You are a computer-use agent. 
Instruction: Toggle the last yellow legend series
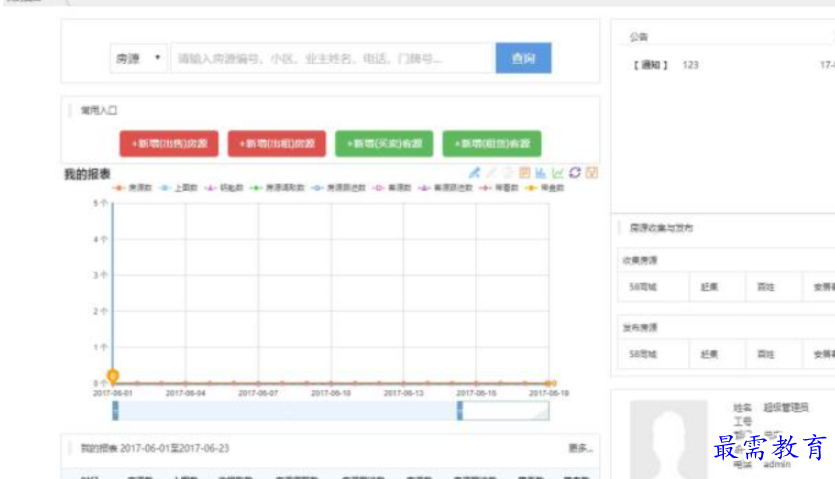pos(544,188)
